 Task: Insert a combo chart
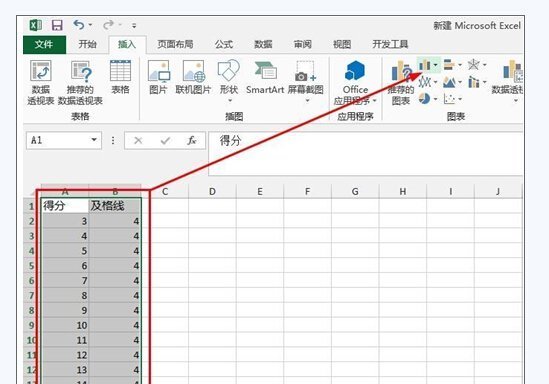474,82
